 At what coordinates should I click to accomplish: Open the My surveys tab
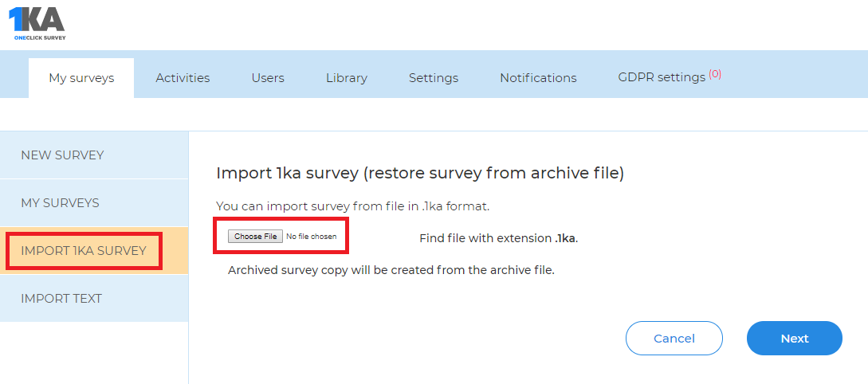tap(81, 78)
